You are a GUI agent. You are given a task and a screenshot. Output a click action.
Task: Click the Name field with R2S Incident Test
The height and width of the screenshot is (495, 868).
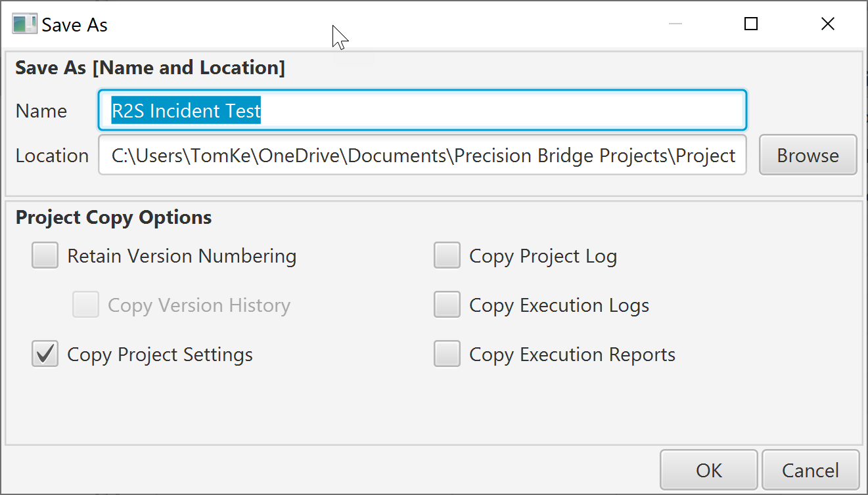pos(423,110)
